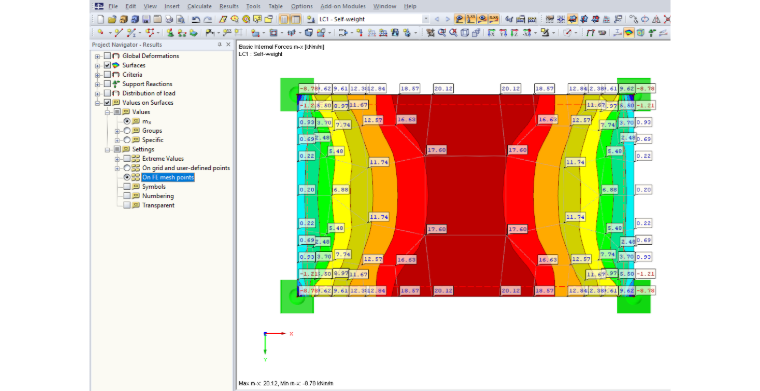Enable the Transparent checkbox
Screen dimensions: 760x391
click(127, 205)
